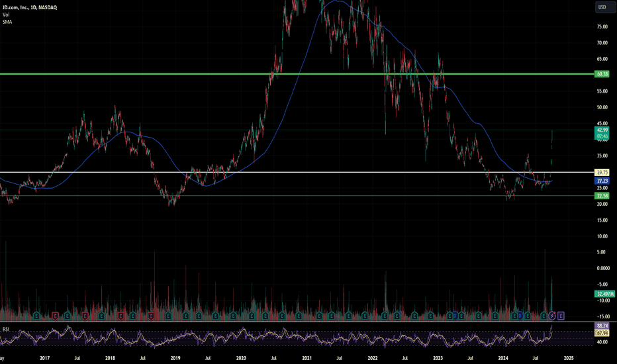The height and width of the screenshot is (364, 617).
Task: Select the thin green support line at 22.58
Action: (297, 196)
